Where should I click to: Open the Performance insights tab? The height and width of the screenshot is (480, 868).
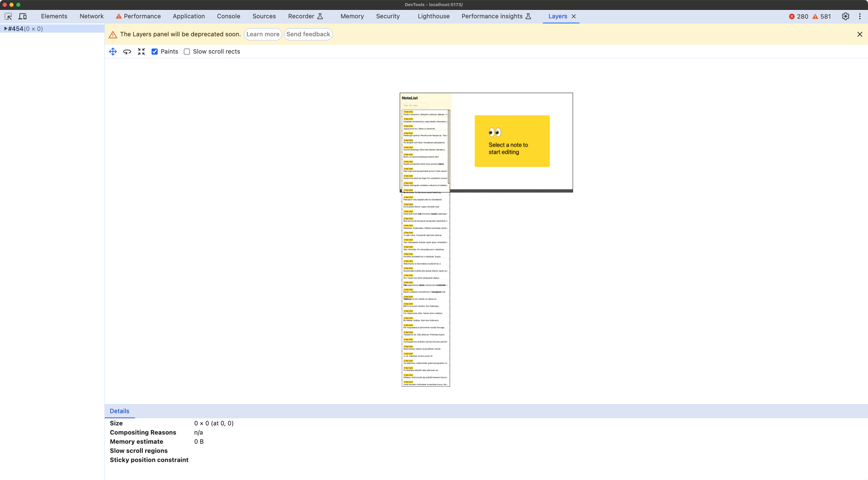[492, 16]
